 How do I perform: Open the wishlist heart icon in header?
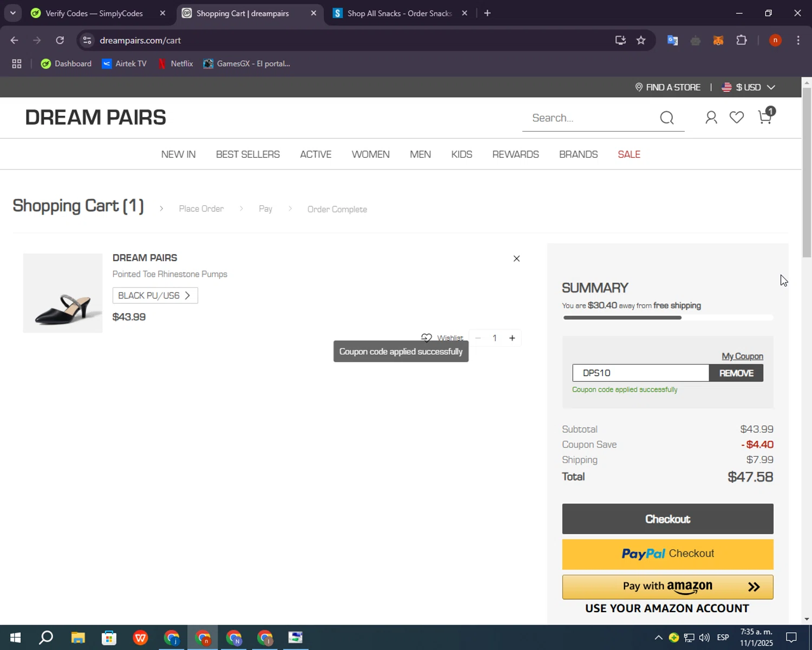tap(737, 118)
